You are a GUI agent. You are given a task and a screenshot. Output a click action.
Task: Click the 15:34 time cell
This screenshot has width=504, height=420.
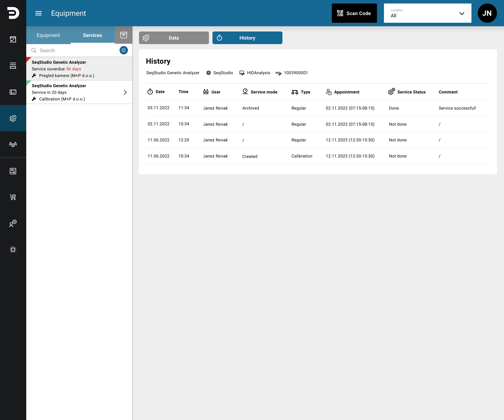(184, 124)
